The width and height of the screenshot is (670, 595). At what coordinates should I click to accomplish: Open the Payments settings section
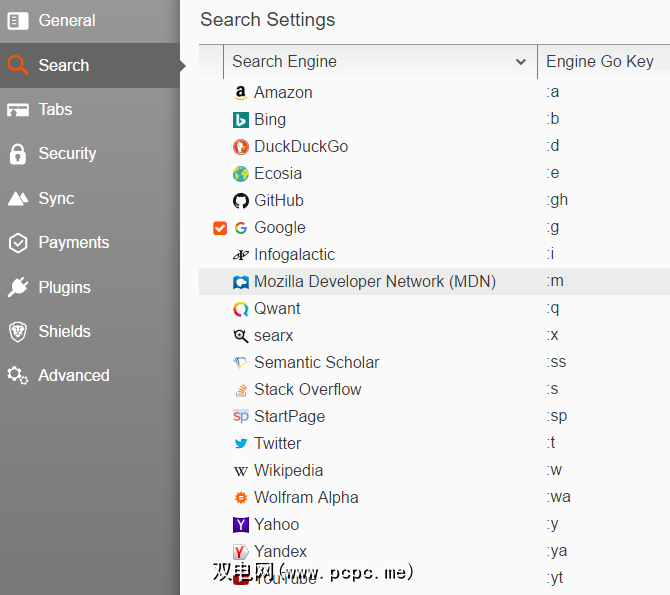[73, 243]
